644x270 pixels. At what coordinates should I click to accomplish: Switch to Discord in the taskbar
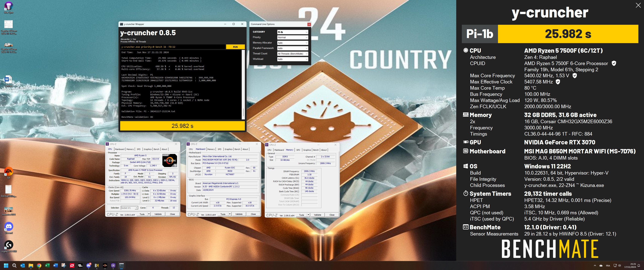[x=89, y=265]
